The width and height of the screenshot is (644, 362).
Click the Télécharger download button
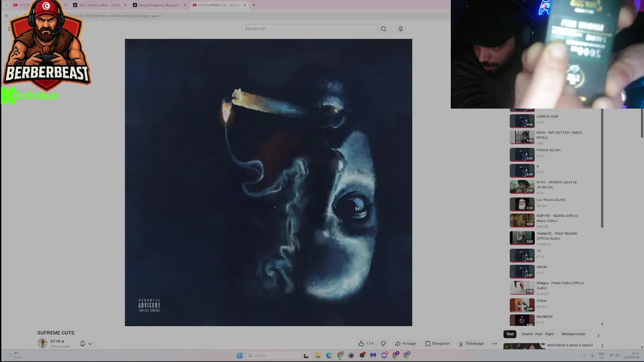tap(471, 343)
